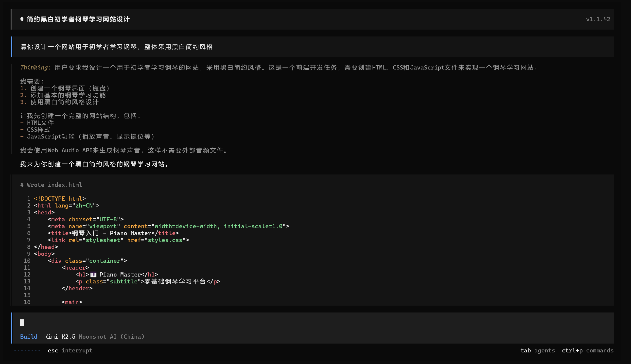Click line number 16 in code block
This screenshot has height=364, width=631.
27,302
